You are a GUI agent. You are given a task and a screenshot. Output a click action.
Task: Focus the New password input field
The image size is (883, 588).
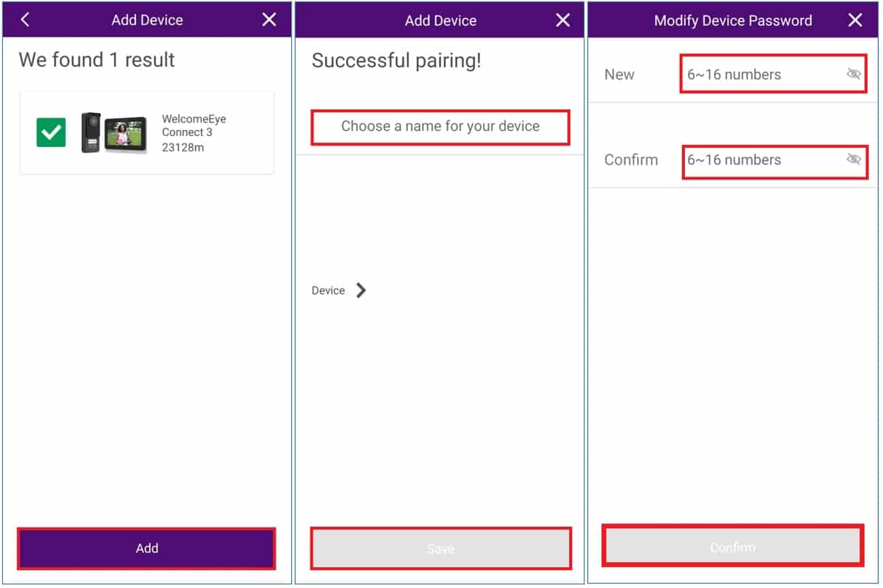pos(773,74)
